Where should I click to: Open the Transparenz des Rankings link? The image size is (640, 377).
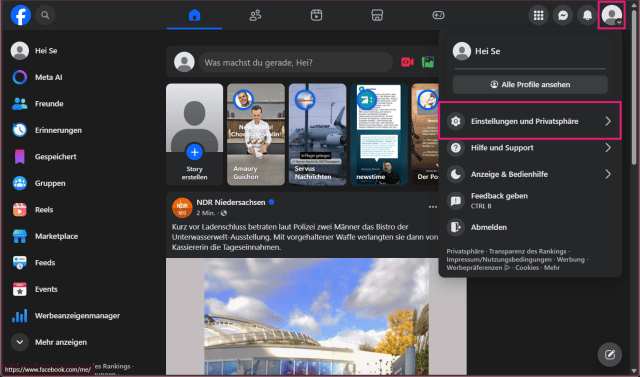527,251
